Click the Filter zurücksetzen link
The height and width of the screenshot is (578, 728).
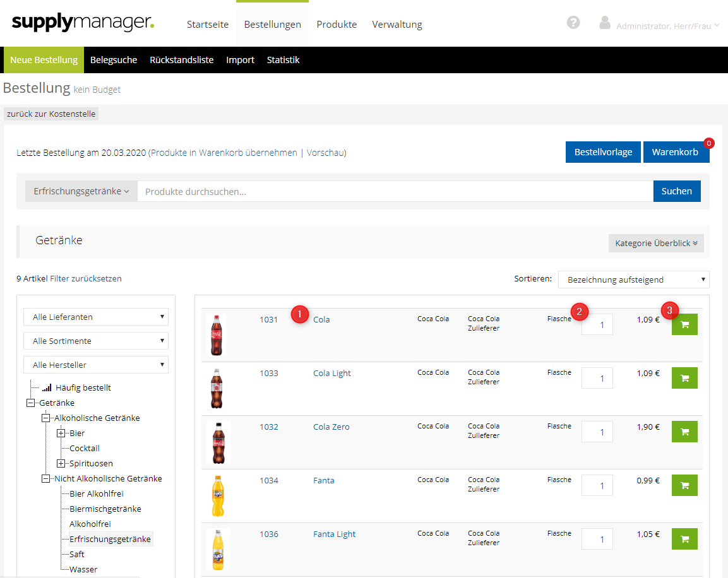click(86, 278)
